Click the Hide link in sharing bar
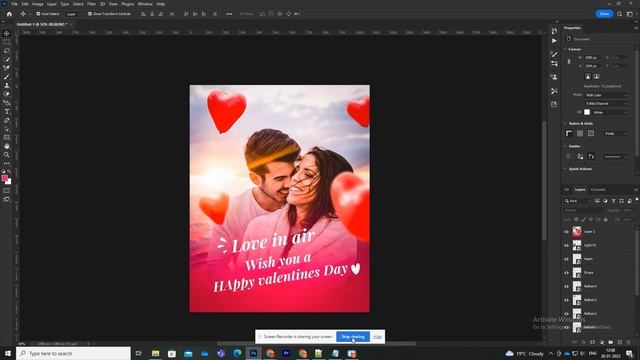The height and width of the screenshot is (360, 640). click(377, 337)
